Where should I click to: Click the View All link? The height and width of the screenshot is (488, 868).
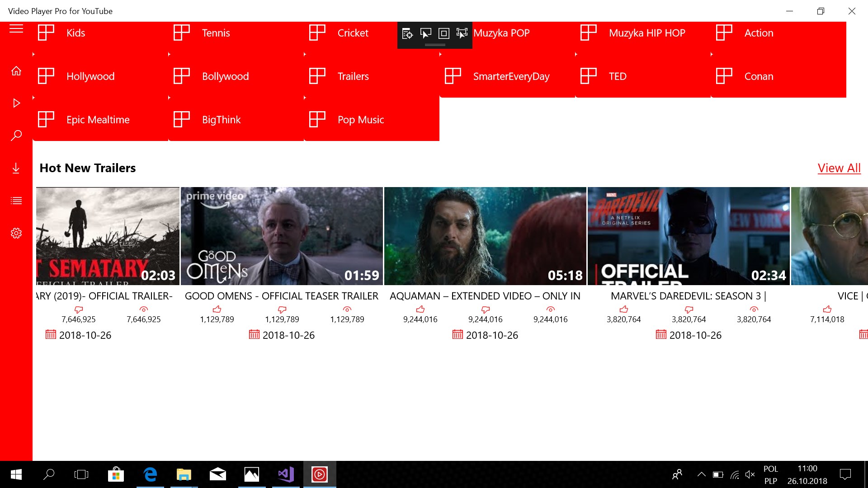click(x=839, y=168)
